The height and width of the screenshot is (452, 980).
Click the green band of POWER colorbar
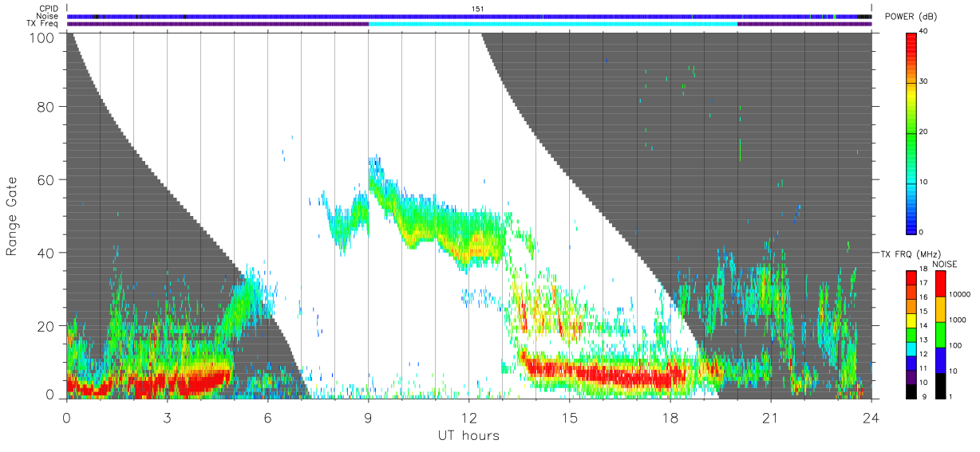click(912, 132)
